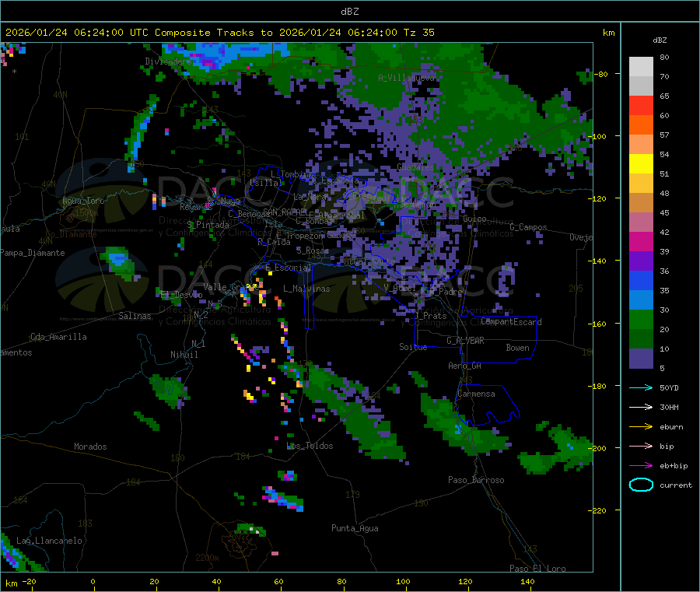Click the 'CompantEscard' map label

coord(512,322)
